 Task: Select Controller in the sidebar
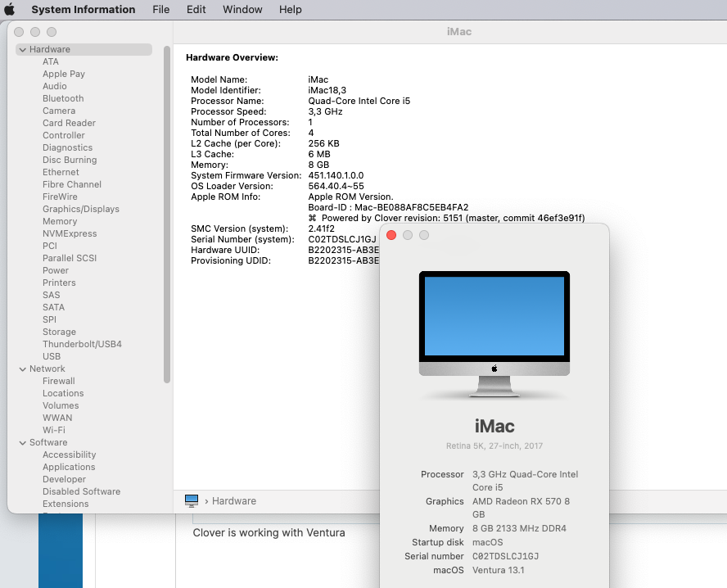point(64,135)
